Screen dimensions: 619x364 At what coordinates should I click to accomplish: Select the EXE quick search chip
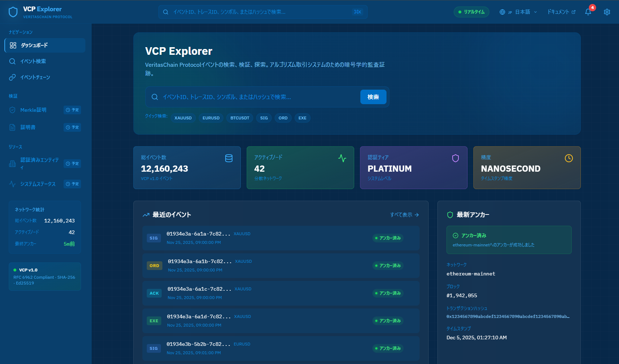coord(303,118)
